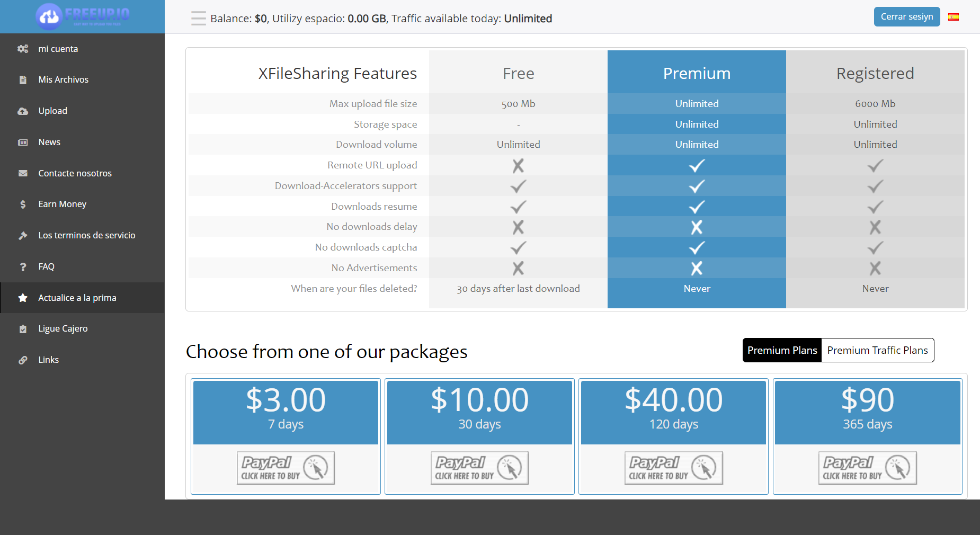Click the dollar sign Earn Money icon

pos(23,204)
